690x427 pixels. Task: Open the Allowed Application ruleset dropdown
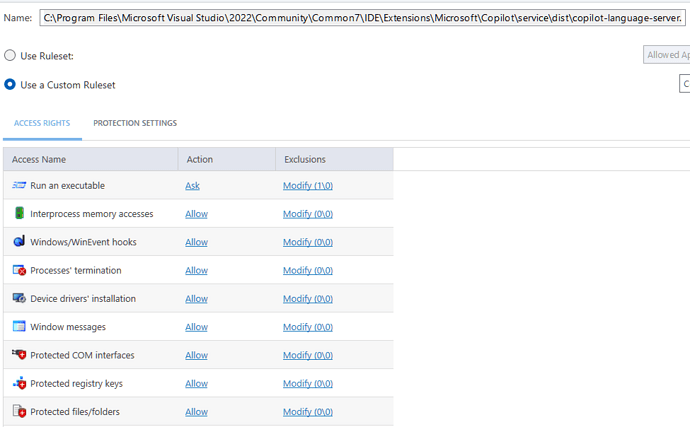coord(666,55)
